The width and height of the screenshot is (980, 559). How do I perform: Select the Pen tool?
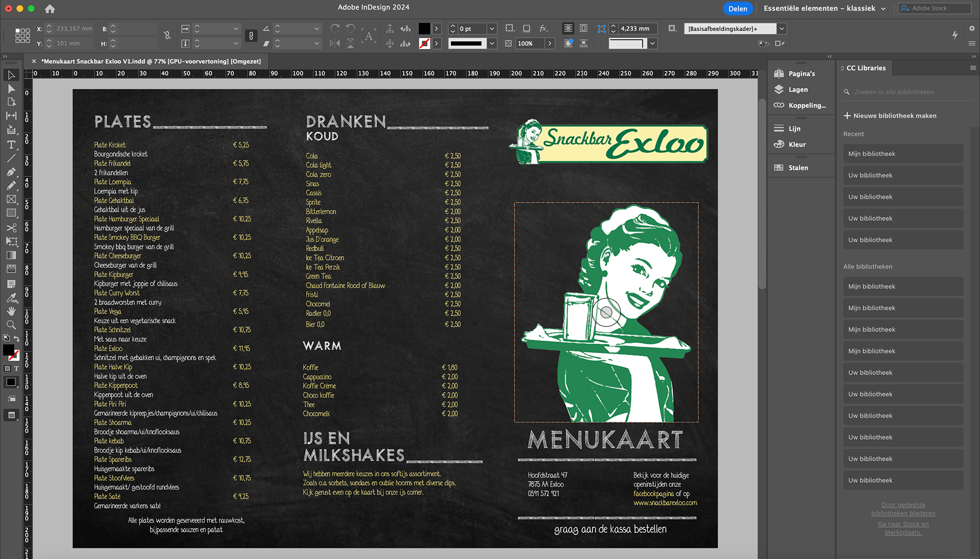click(x=11, y=172)
